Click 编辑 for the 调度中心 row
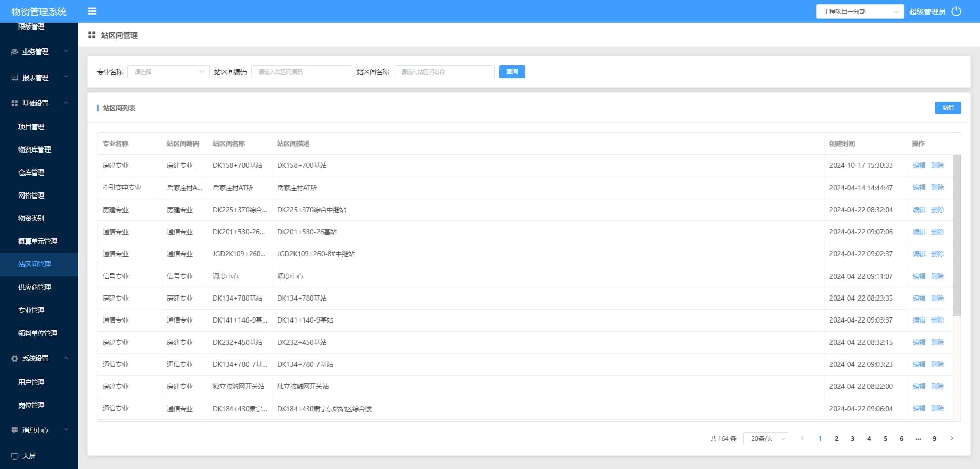This screenshot has width=980, height=469. click(x=919, y=276)
